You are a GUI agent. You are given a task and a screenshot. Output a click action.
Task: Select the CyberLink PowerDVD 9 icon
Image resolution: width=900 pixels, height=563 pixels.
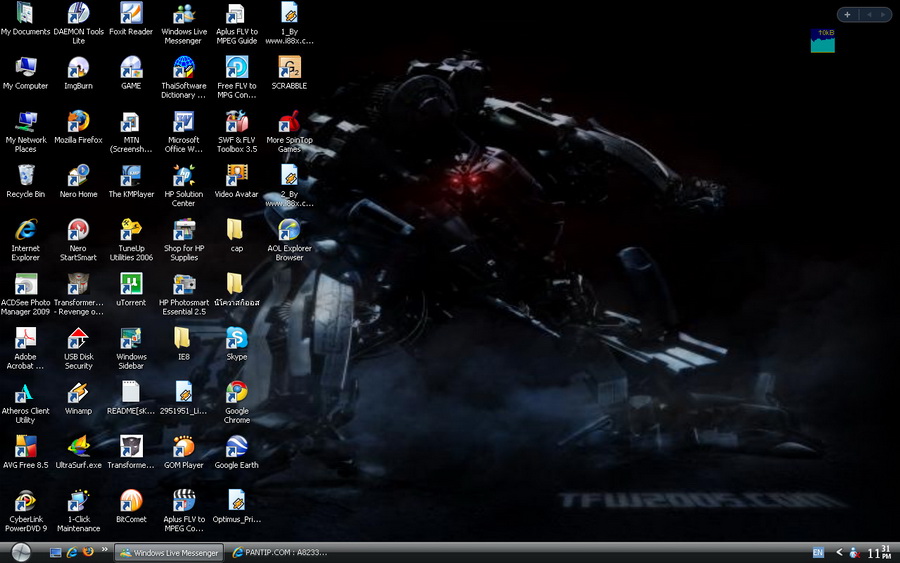point(25,500)
